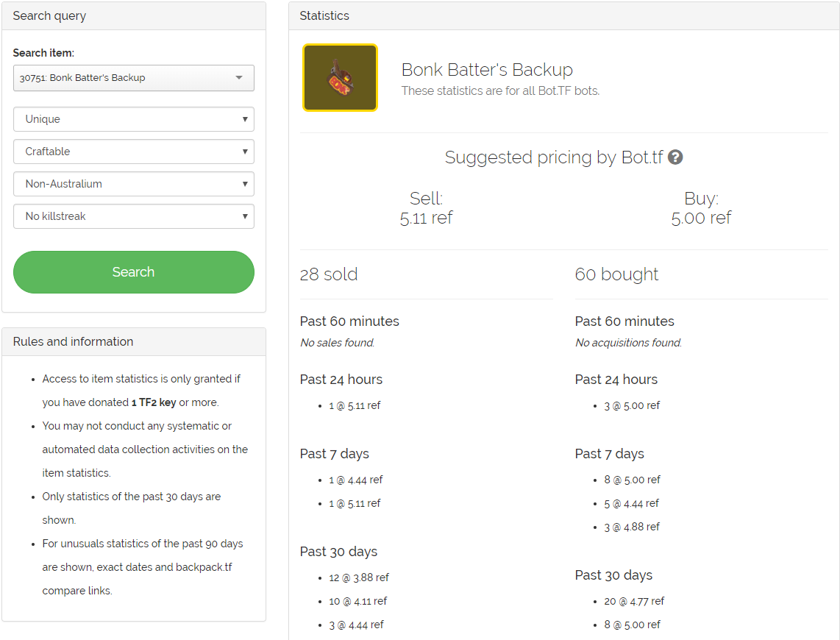Expand the Non-Australium dropdown
This screenshot has height=640, width=840.
(134, 184)
